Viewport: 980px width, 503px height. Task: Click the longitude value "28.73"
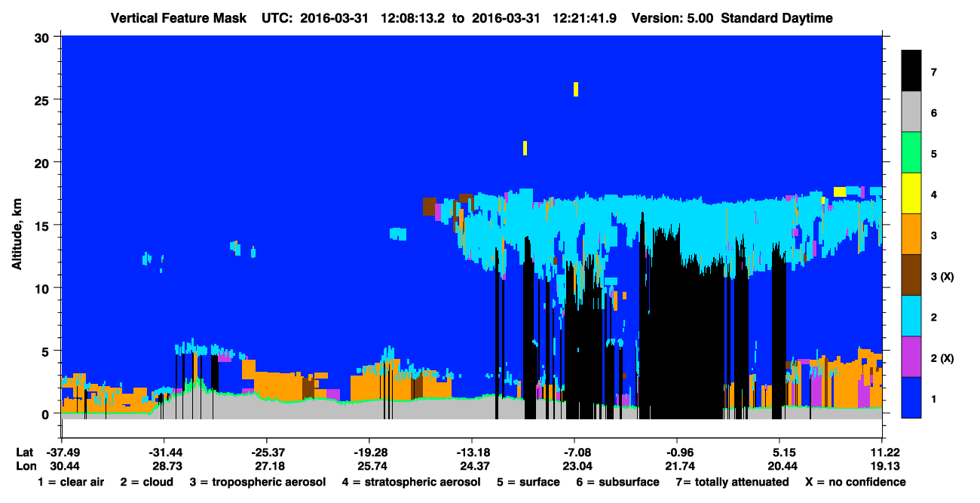tap(166, 466)
